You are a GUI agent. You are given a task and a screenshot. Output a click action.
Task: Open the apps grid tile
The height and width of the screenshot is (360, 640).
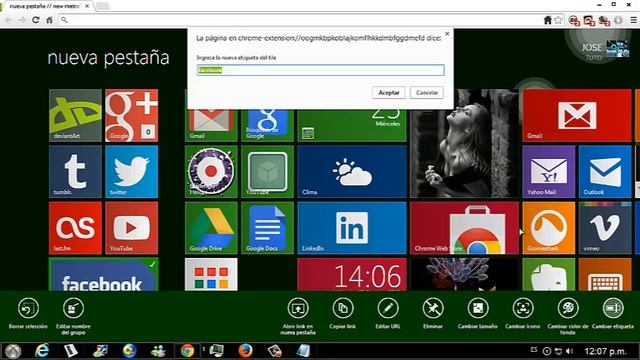click(x=211, y=274)
